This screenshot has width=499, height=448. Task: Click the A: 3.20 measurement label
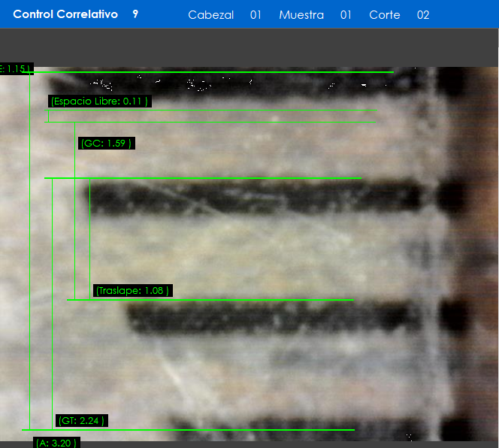(x=56, y=443)
